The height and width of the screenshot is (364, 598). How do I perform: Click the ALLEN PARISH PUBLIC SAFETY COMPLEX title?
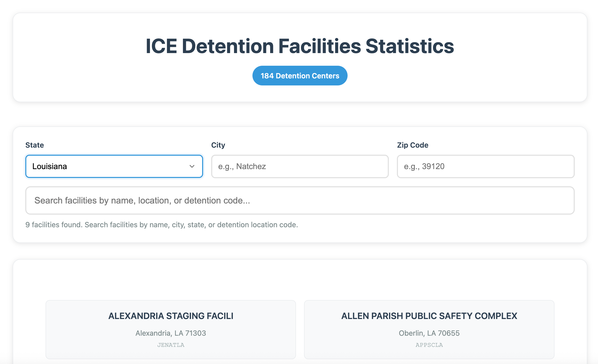[429, 316]
